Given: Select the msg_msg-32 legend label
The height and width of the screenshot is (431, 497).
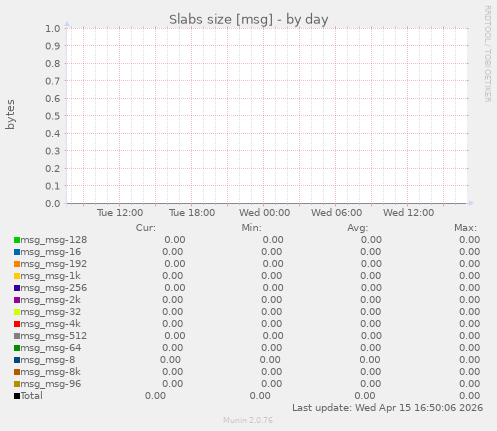Looking at the screenshot, I should 51,312.
